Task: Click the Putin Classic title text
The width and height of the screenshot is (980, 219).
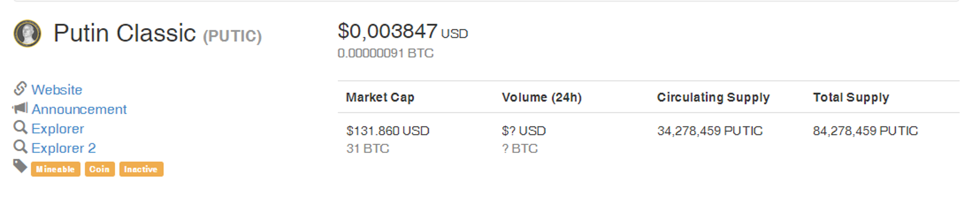Action: pos(125,33)
